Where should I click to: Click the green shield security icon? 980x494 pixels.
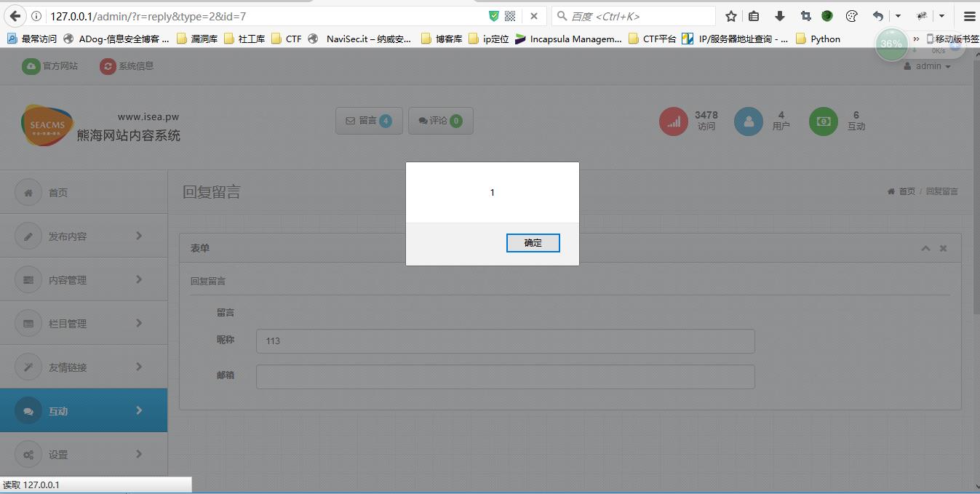tap(494, 16)
